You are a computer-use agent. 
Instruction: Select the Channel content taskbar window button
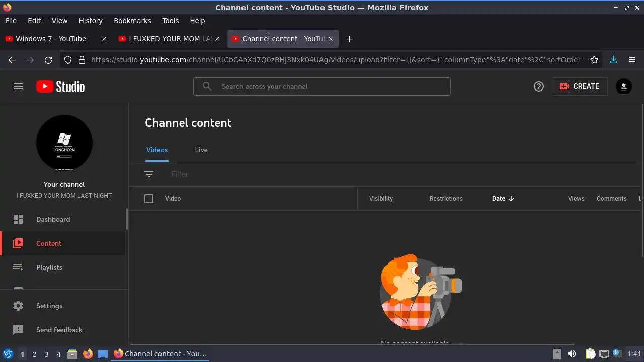(x=160, y=354)
